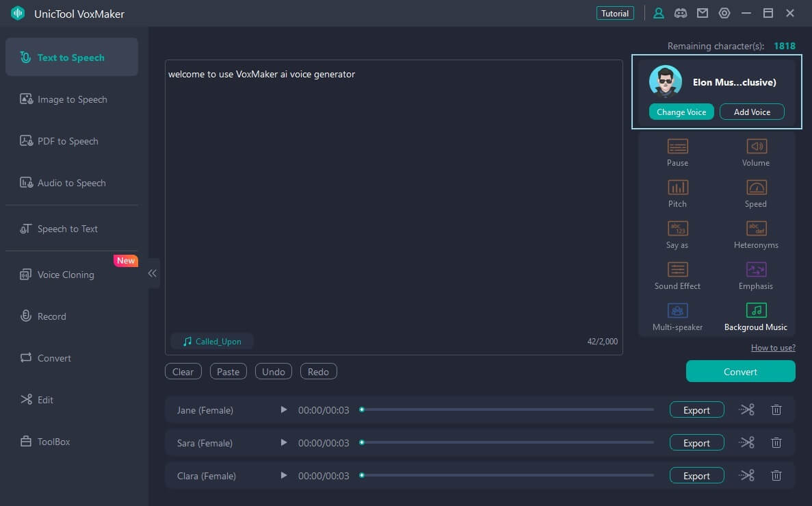812x506 pixels.
Task: Play the Jane (Female) audio clip
Action: [x=284, y=410]
